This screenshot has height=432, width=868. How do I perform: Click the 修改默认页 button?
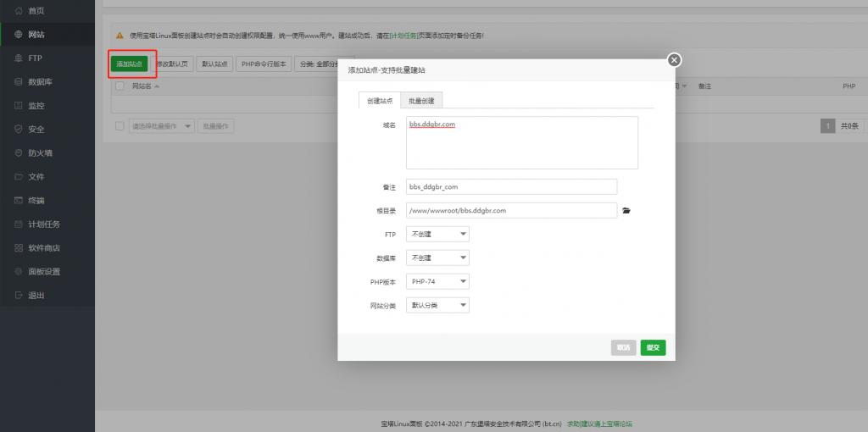pyautogui.click(x=172, y=64)
